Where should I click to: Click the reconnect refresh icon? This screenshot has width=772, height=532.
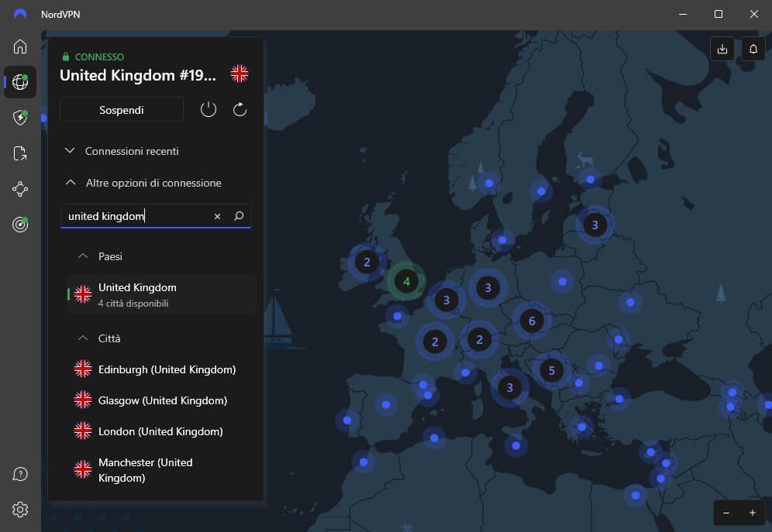click(x=240, y=109)
